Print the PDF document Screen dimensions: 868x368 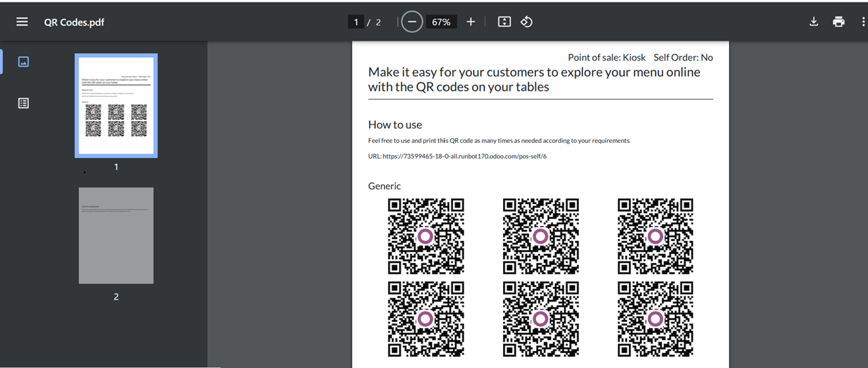click(x=838, y=22)
